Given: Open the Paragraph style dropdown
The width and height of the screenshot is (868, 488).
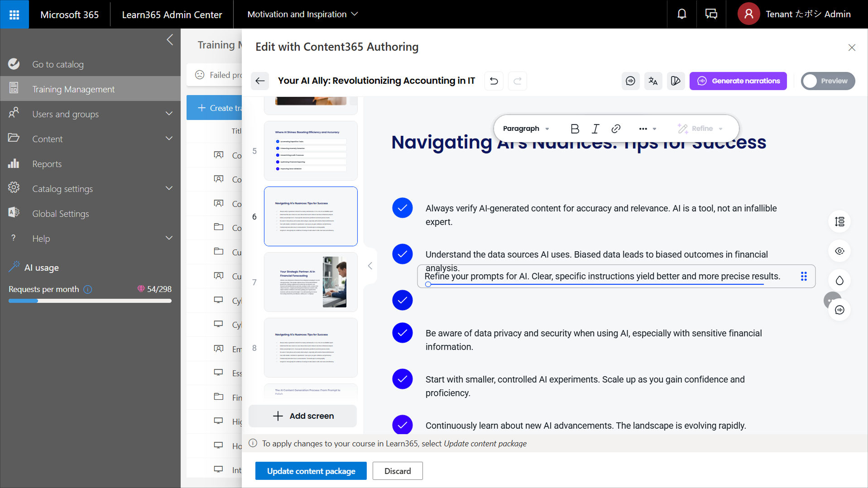Looking at the screenshot, I should pyautogui.click(x=526, y=129).
